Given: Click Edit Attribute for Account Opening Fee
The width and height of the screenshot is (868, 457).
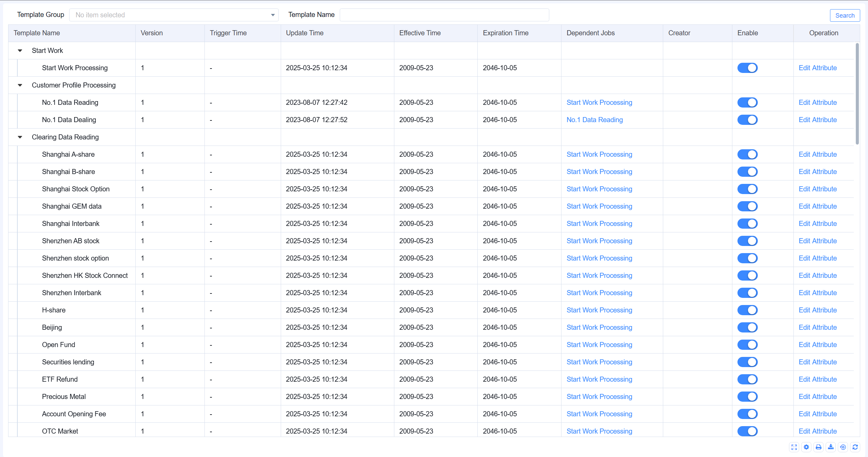Looking at the screenshot, I should (x=817, y=414).
